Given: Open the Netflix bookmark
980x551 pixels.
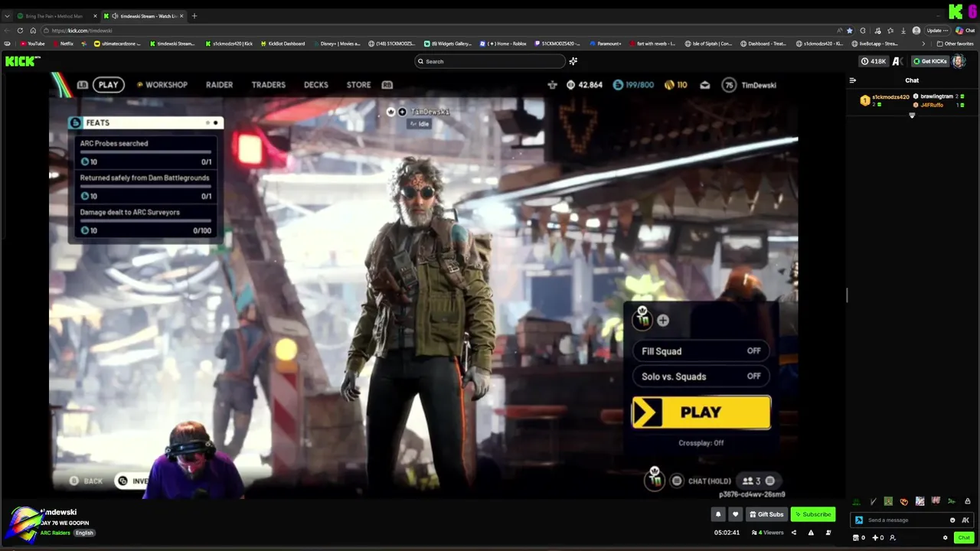Looking at the screenshot, I should (64, 44).
